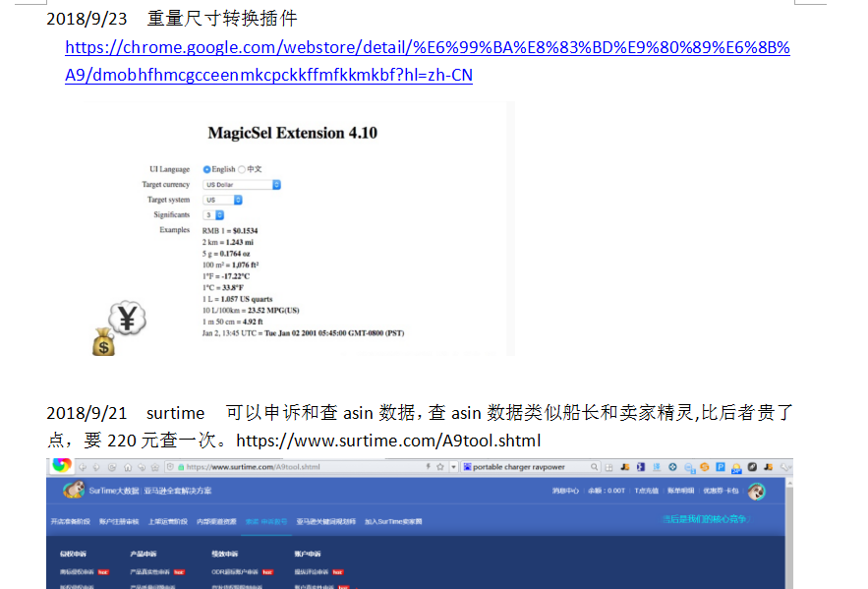The width and height of the screenshot is (868, 589).
Task: Click the '2 km = 1.243 mi' example
Action: (227, 242)
